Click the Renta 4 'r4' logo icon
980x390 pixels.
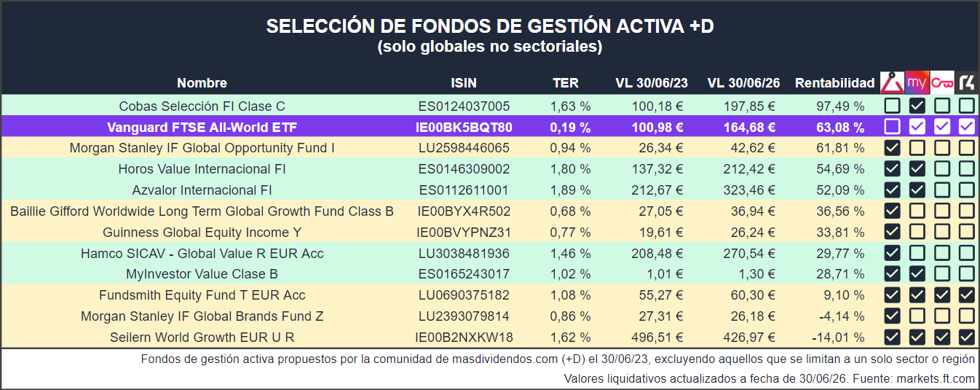click(x=966, y=82)
